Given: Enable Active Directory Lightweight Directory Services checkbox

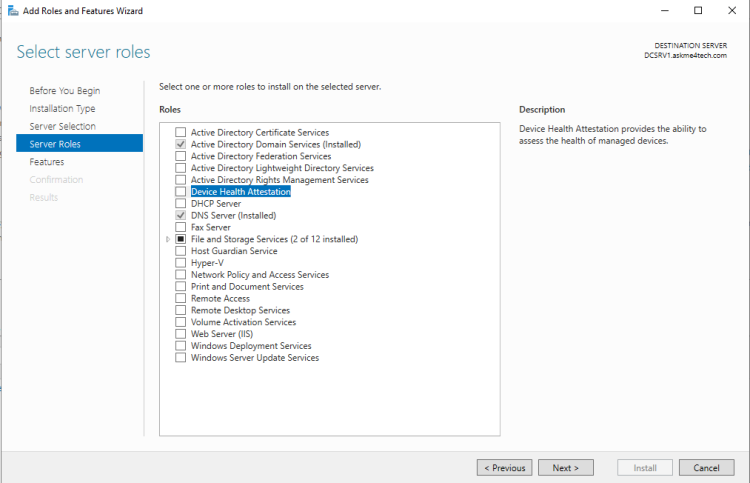Looking at the screenshot, I should point(180,168).
